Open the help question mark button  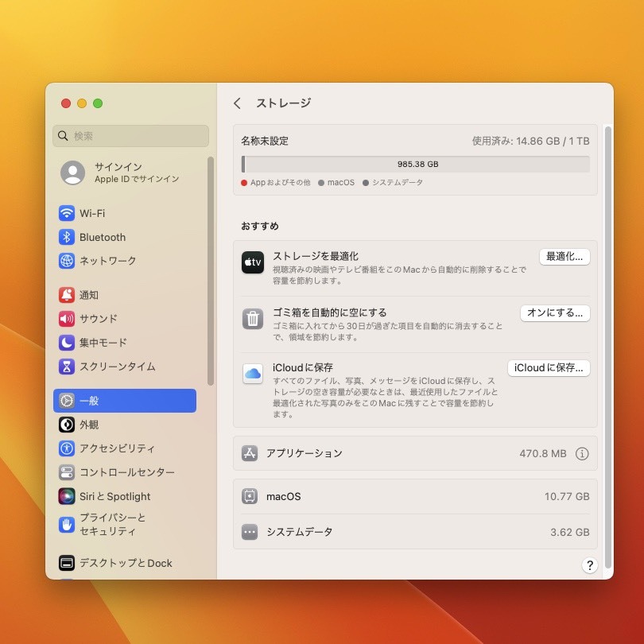[589, 565]
